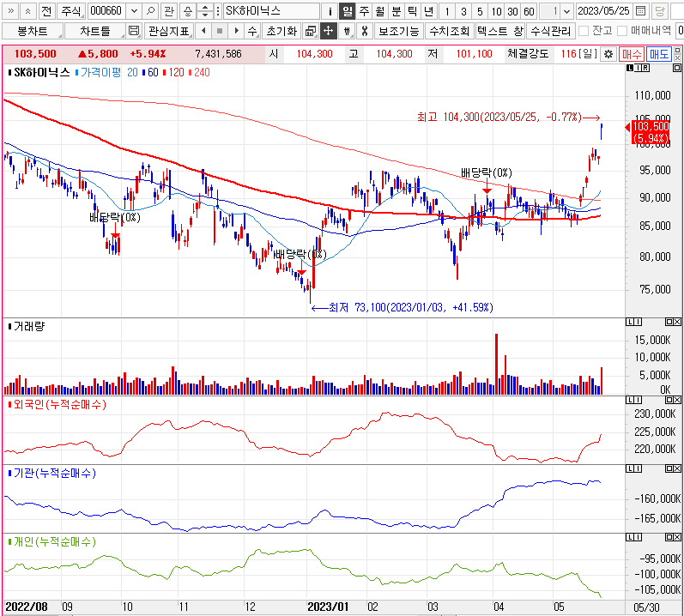Screen dimensions: 684x616
Task: Select the 분 minute period toggle
Action: (x=396, y=11)
